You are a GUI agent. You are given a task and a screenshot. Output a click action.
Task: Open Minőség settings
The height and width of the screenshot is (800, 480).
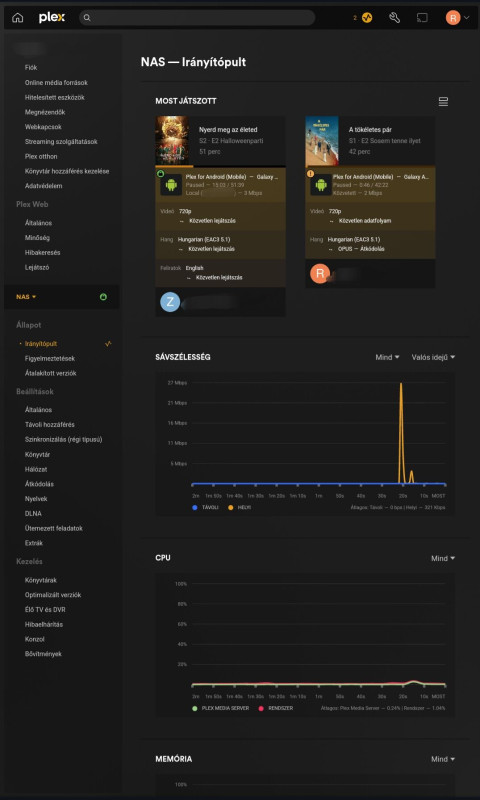point(37,238)
